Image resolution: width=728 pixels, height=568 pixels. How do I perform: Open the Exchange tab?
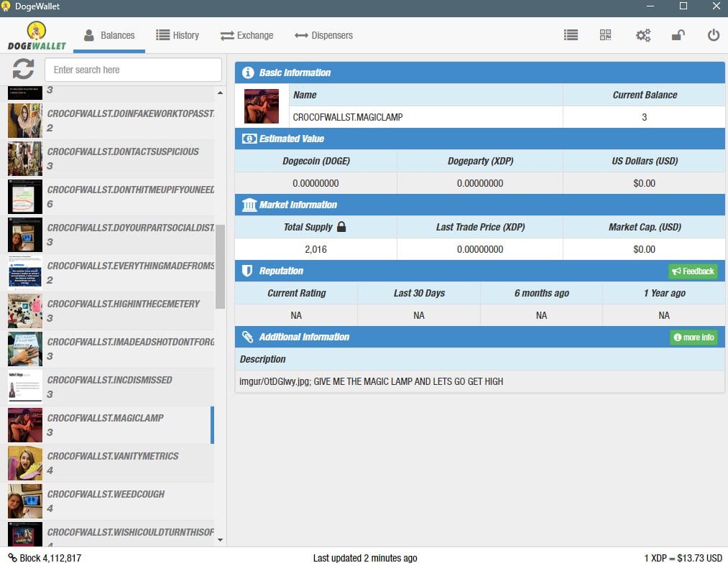[246, 35]
